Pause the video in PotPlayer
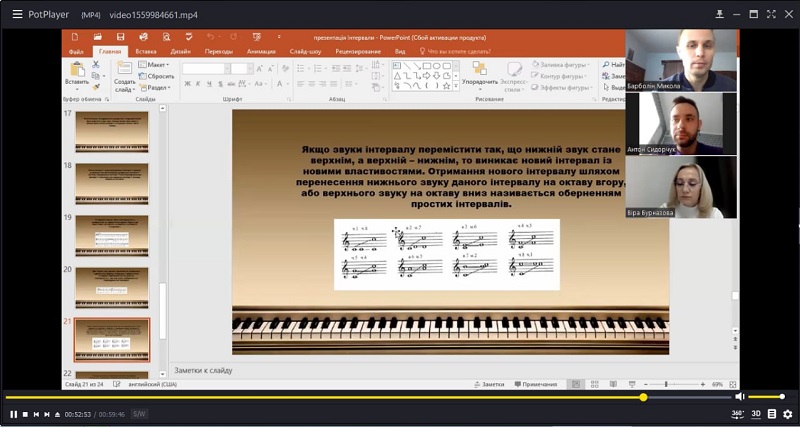Image resolution: width=800 pixels, height=427 pixels. (14, 414)
